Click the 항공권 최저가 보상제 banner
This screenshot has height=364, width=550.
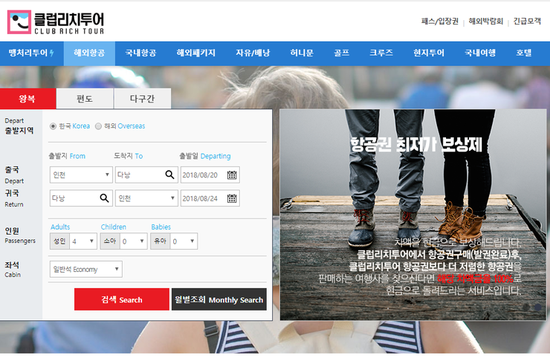(x=413, y=215)
